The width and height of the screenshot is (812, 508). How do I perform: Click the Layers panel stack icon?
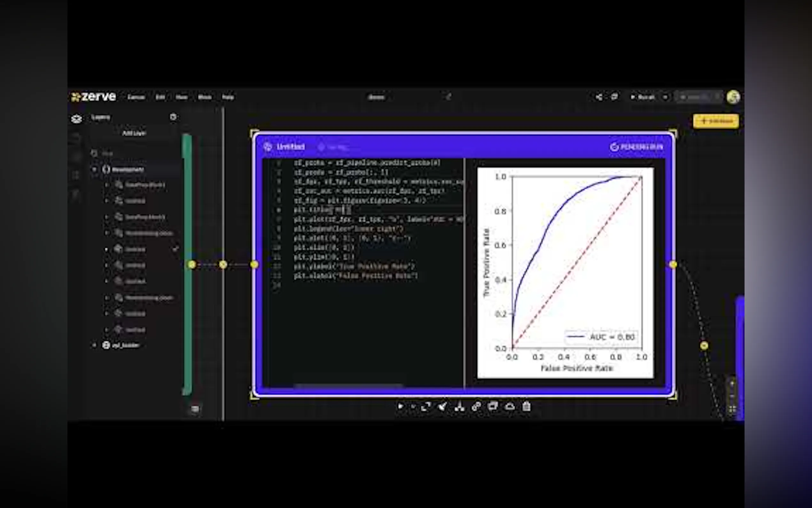tap(76, 119)
